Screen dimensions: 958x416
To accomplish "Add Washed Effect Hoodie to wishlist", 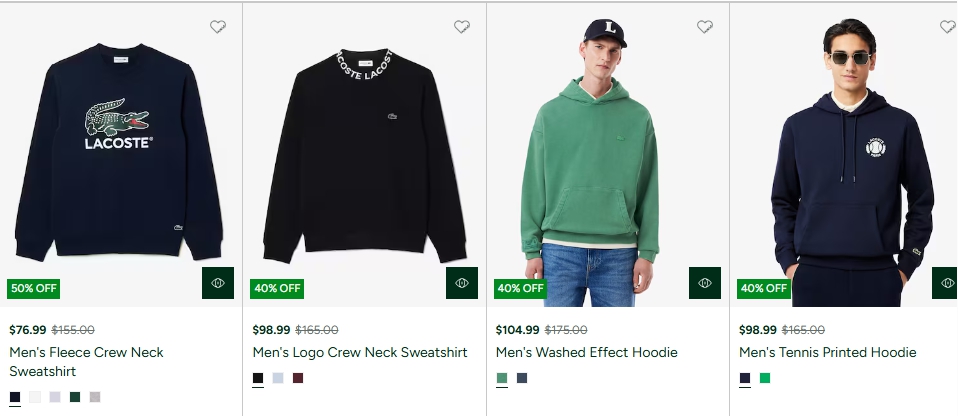I will pyautogui.click(x=705, y=27).
